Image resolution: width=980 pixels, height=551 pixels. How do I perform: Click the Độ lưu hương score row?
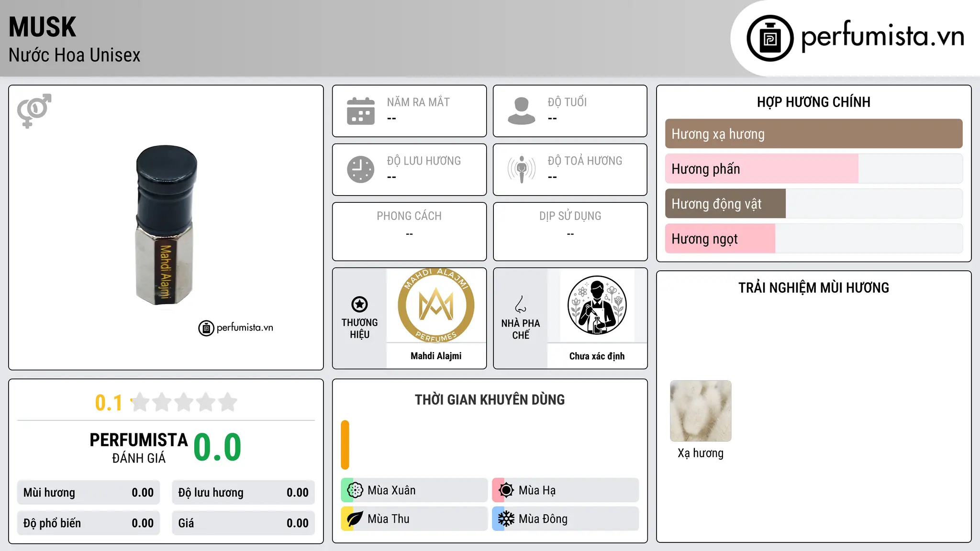tap(243, 493)
